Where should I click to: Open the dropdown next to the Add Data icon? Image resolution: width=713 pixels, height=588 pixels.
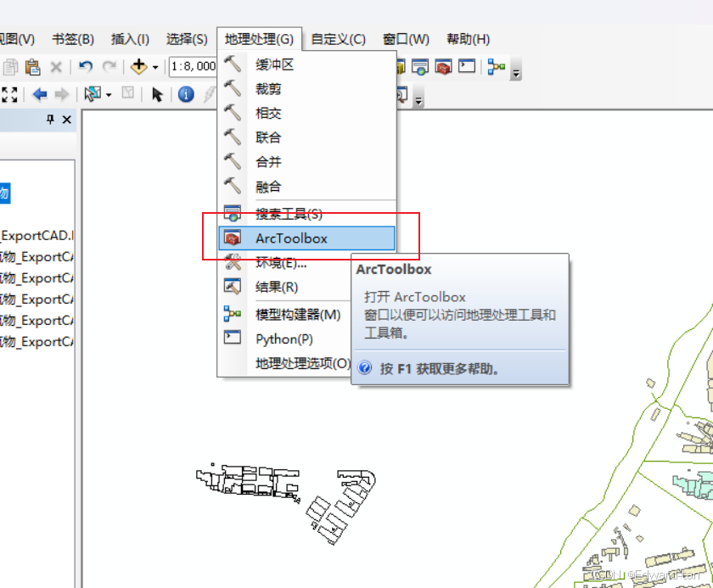coord(154,66)
